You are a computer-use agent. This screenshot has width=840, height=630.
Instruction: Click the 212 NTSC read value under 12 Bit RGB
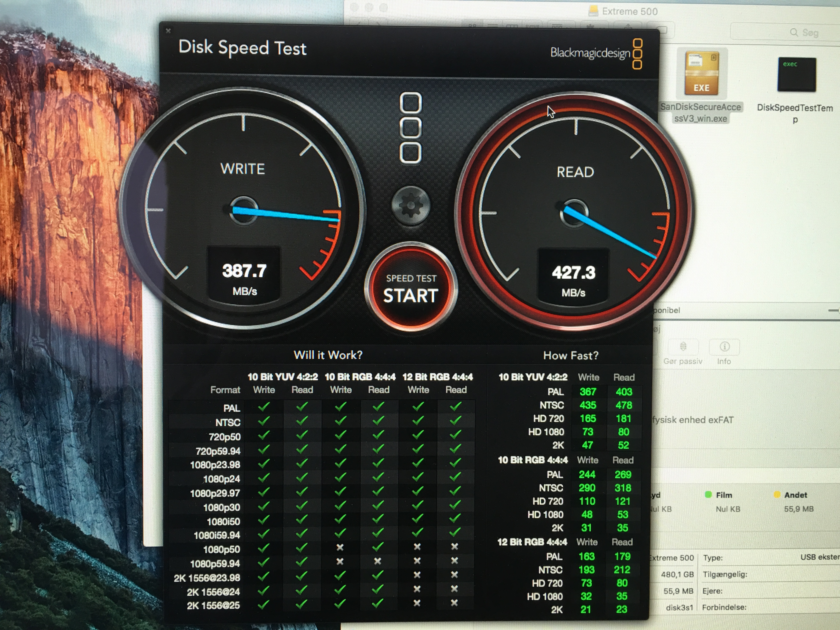[622, 570]
